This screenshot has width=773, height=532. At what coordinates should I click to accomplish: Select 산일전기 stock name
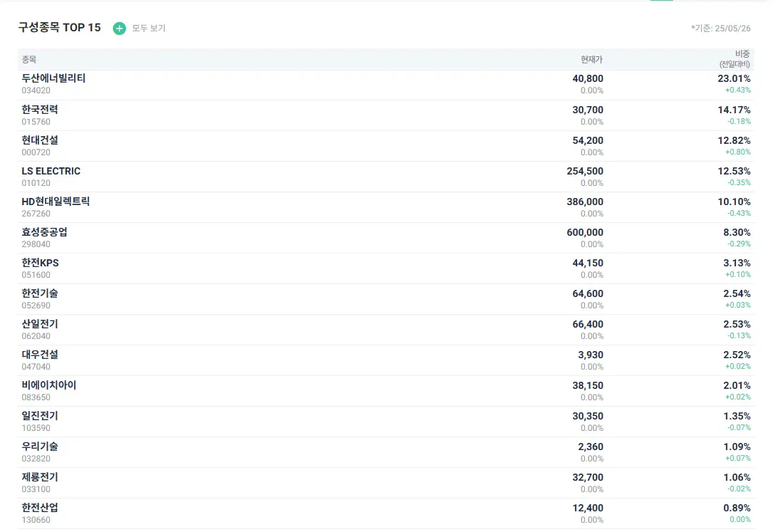(39, 323)
